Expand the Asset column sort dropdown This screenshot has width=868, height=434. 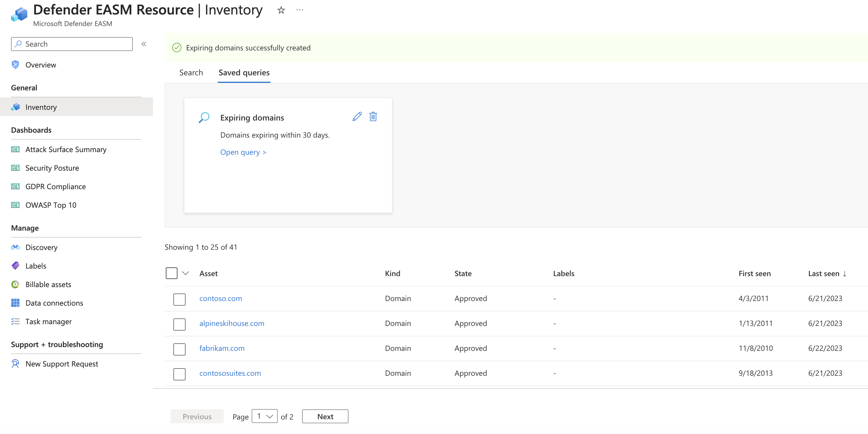186,273
